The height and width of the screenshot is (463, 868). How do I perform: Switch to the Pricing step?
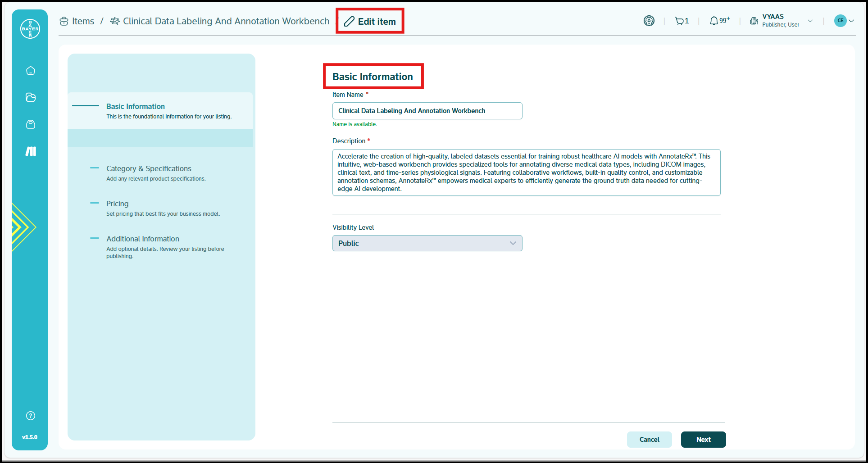click(x=117, y=204)
